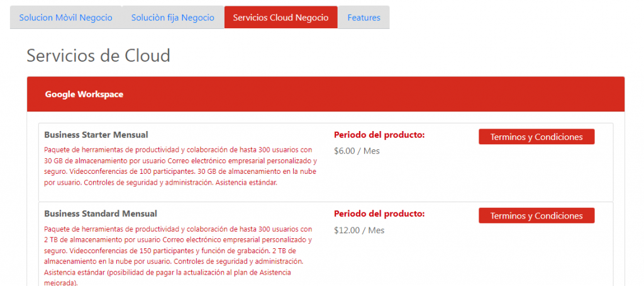Open the Features tab
The image size is (644, 286).
click(364, 18)
